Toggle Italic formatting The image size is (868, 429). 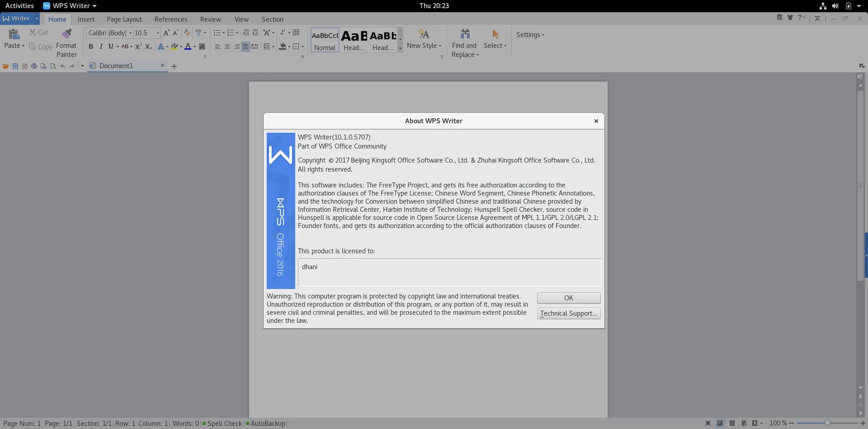(x=101, y=47)
